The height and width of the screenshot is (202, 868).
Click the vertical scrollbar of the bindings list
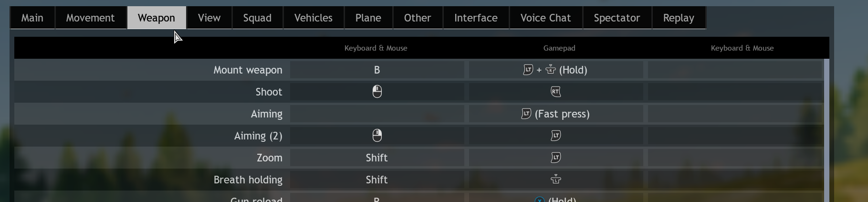point(826,129)
